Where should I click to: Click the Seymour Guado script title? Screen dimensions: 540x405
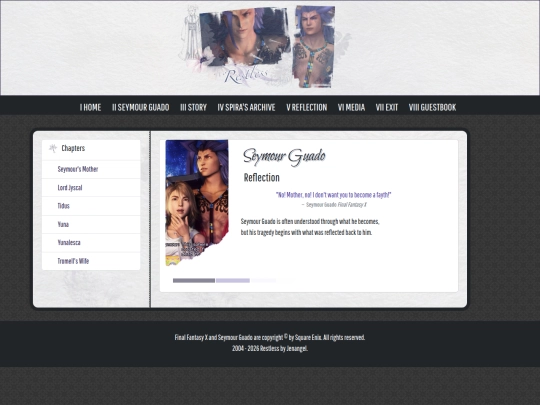pos(284,157)
